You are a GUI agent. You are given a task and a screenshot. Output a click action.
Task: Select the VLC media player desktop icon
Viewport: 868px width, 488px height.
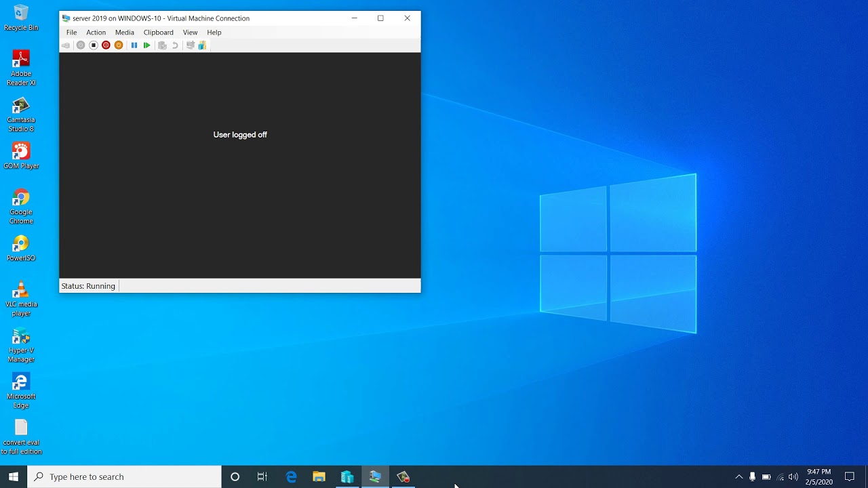pyautogui.click(x=21, y=299)
